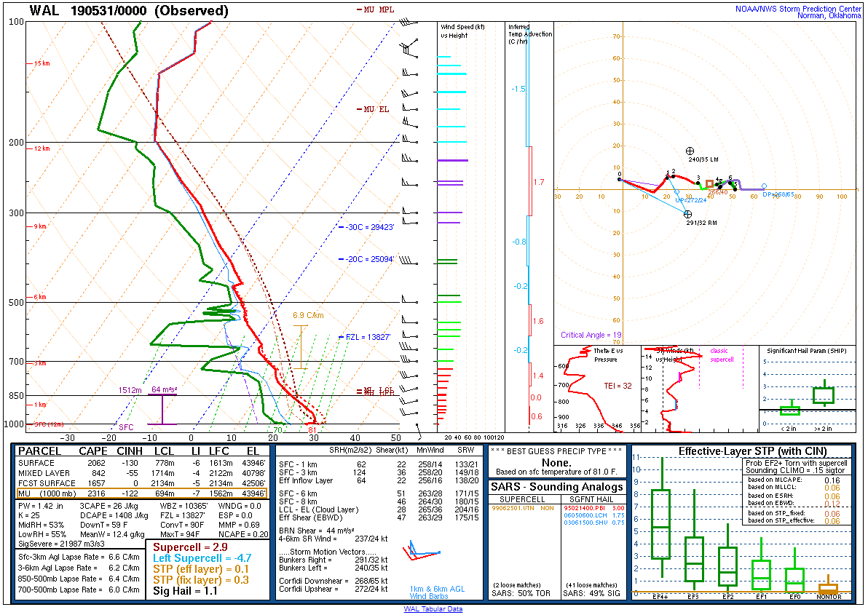The height and width of the screenshot is (615, 868).
Task: Click the 'Corfidi Downshear = 268/65 kt' line
Action: coord(334,582)
